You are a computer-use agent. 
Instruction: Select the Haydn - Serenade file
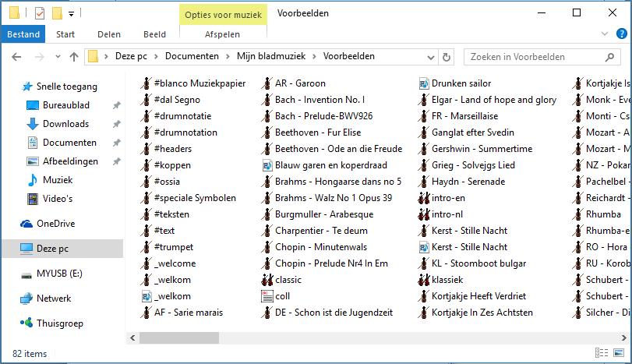tap(468, 182)
